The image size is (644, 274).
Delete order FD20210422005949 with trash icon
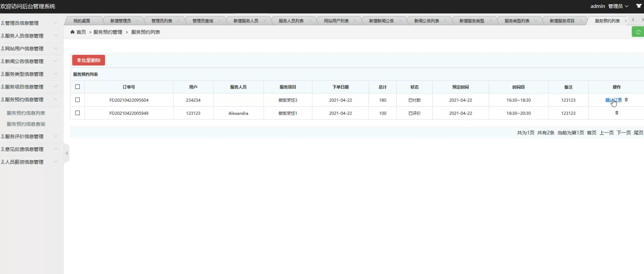pos(617,113)
